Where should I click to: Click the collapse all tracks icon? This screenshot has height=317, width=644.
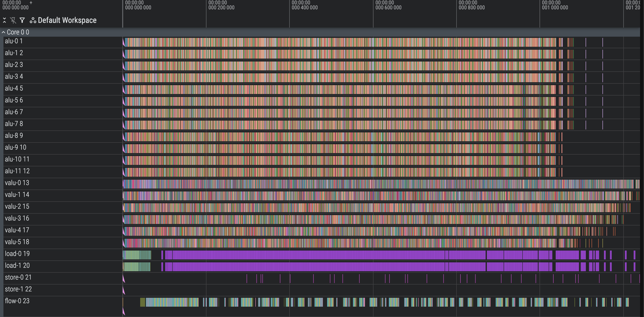click(x=4, y=20)
